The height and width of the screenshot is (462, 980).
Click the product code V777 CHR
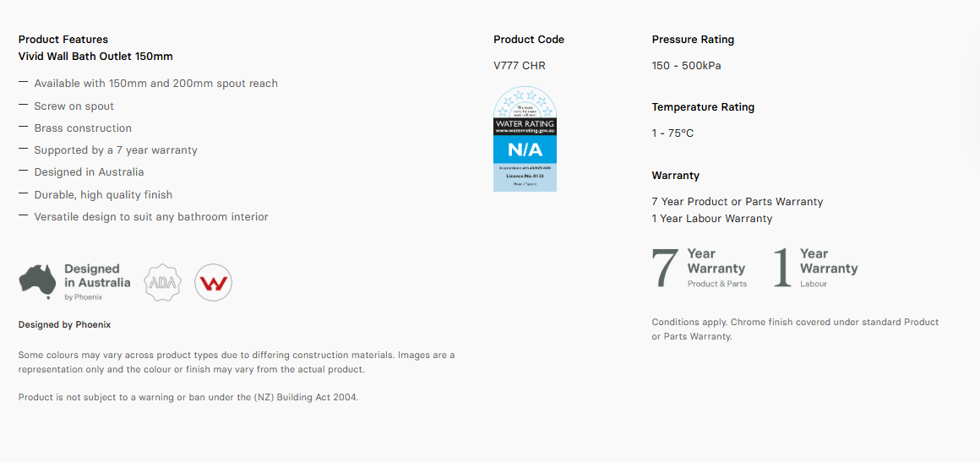point(520,66)
